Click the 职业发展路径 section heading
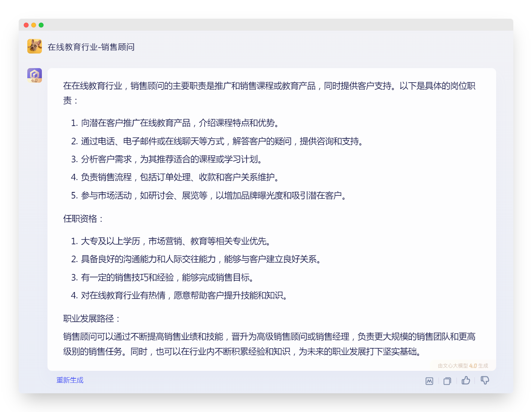This screenshot has width=532, height=412. 92,319
